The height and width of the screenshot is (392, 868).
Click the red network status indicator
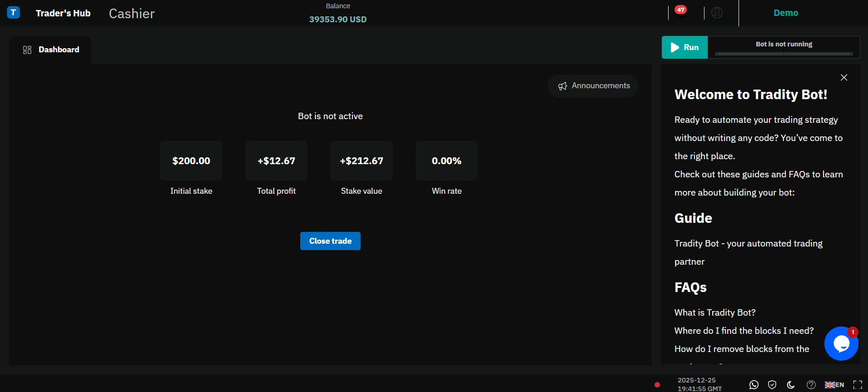(x=657, y=385)
